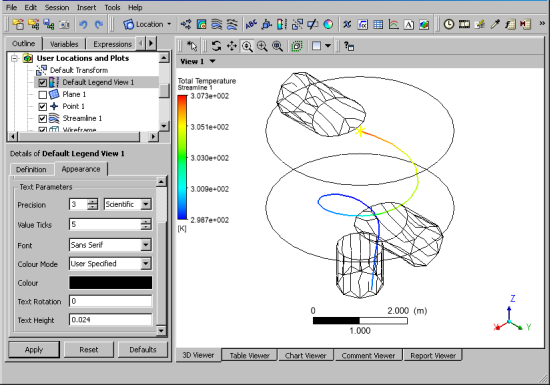550x385 pixels.
Task: Expand the Colour Mode combo box
Action: (110, 264)
